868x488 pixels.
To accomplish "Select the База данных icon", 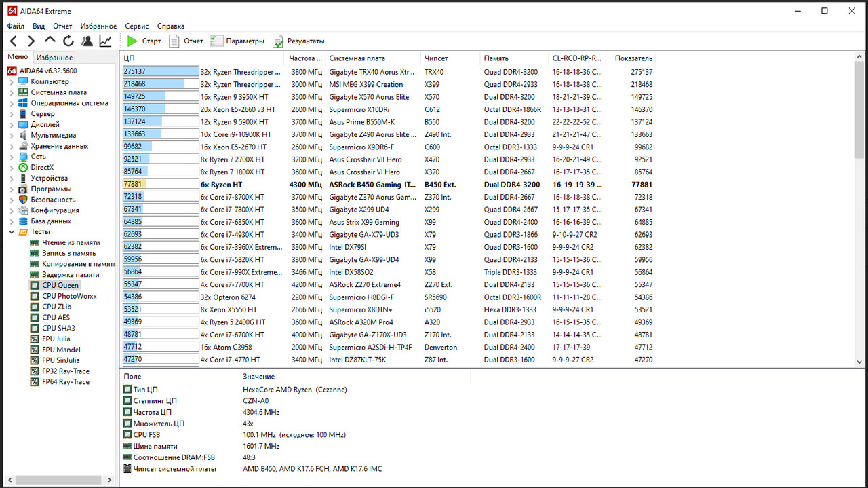I will click(23, 221).
